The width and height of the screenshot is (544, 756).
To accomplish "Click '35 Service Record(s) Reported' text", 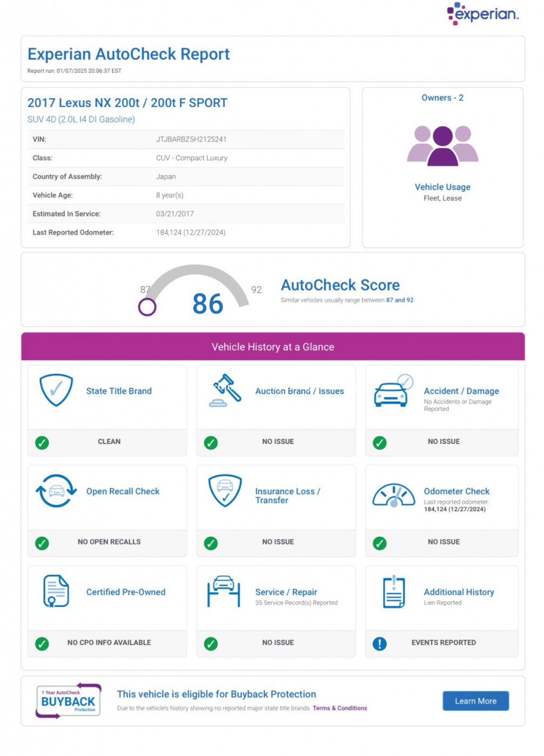I will 296,603.
